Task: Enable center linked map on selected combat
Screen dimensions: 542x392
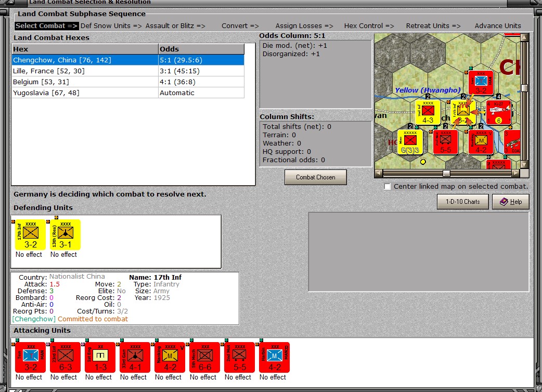Action: (x=388, y=187)
